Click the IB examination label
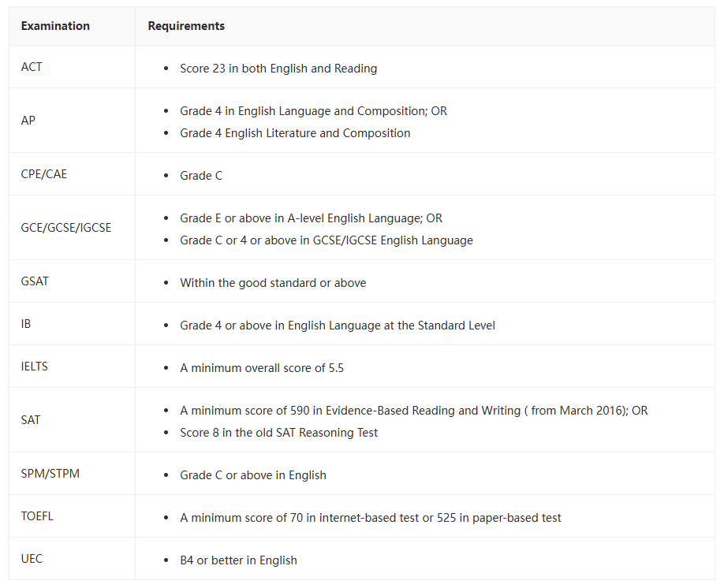This screenshot has width=724, height=588. point(26,323)
